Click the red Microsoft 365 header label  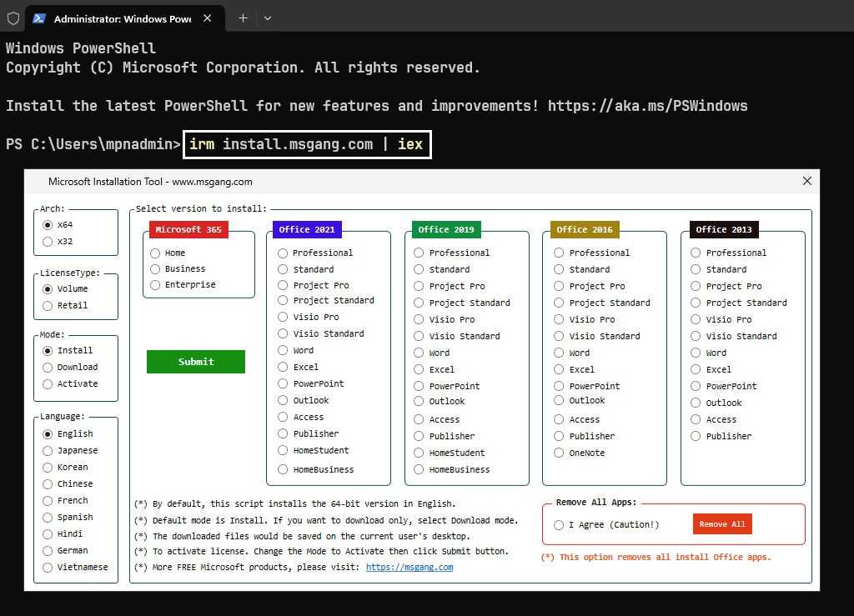click(x=188, y=229)
